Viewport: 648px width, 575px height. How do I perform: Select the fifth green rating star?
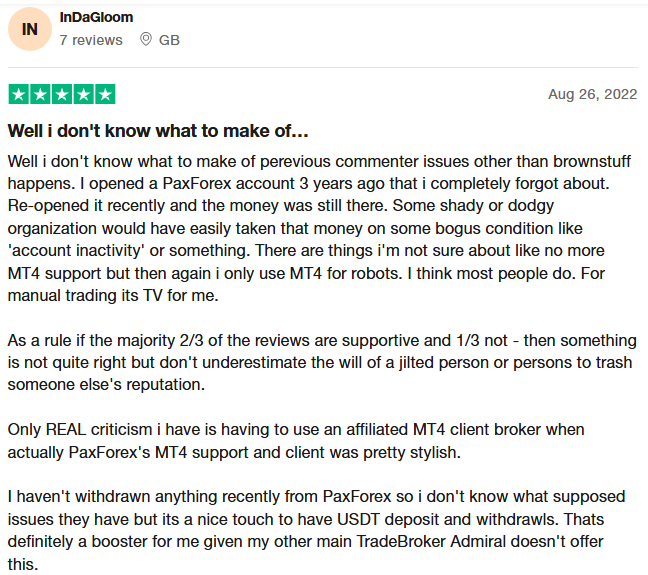click(x=105, y=94)
